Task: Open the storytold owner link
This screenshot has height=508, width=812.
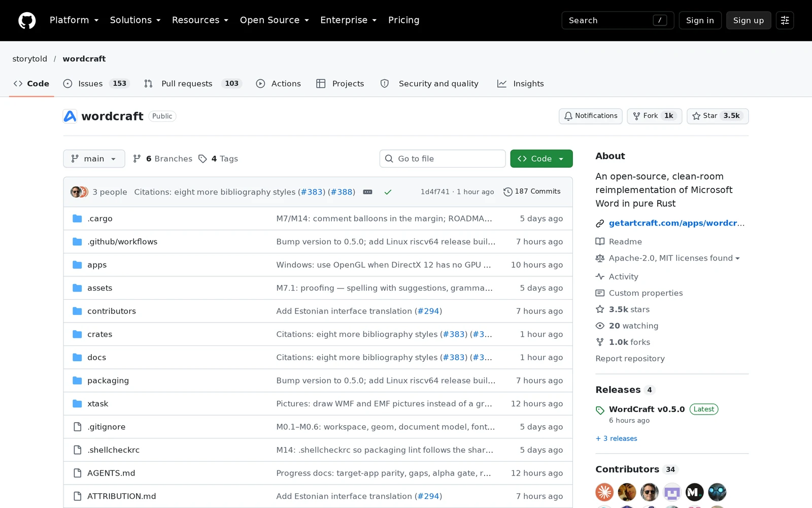Action: point(30,59)
